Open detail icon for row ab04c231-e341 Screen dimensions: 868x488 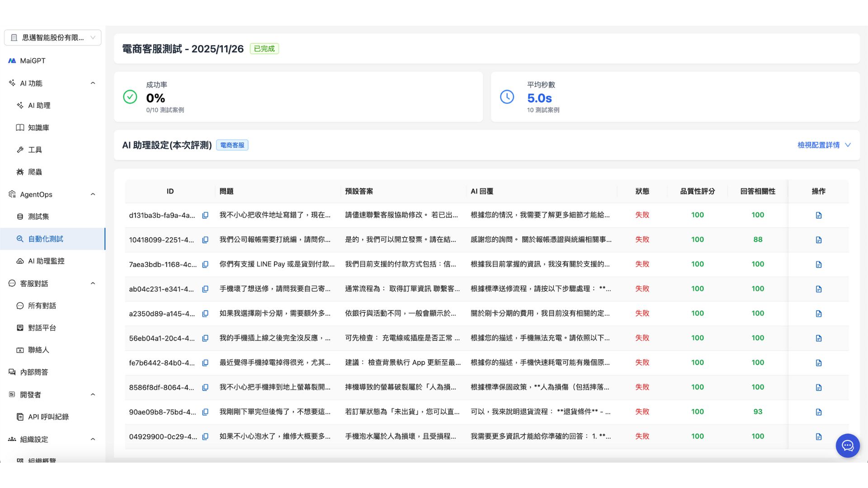[818, 289]
